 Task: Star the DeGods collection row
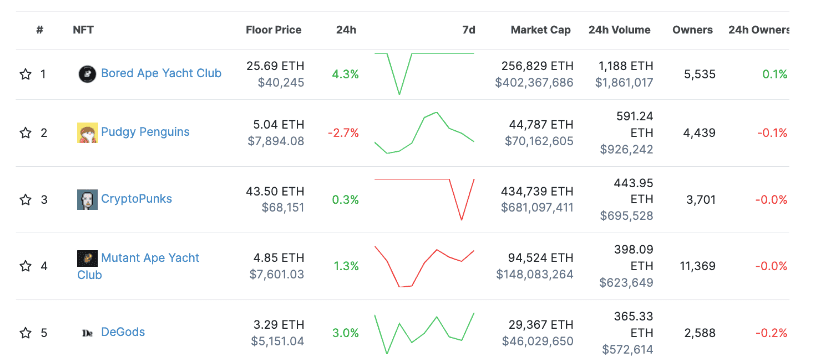click(26, 333)
